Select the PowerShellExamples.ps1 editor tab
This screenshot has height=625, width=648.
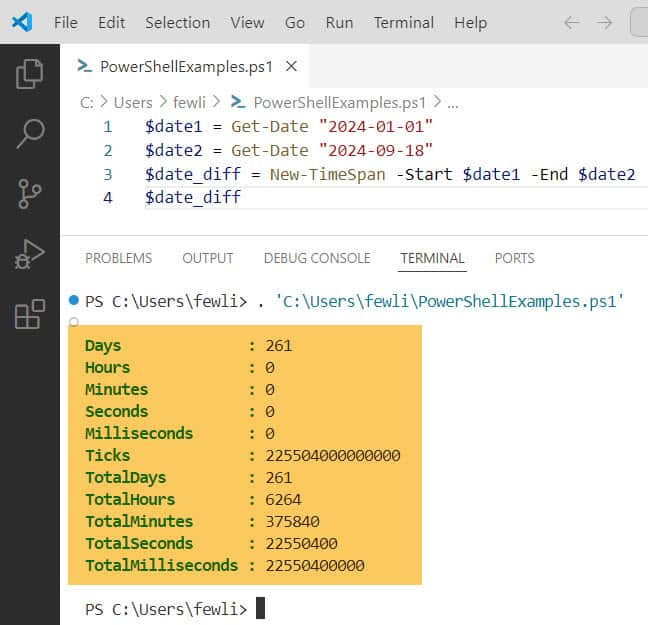click(x=186, y=66)
